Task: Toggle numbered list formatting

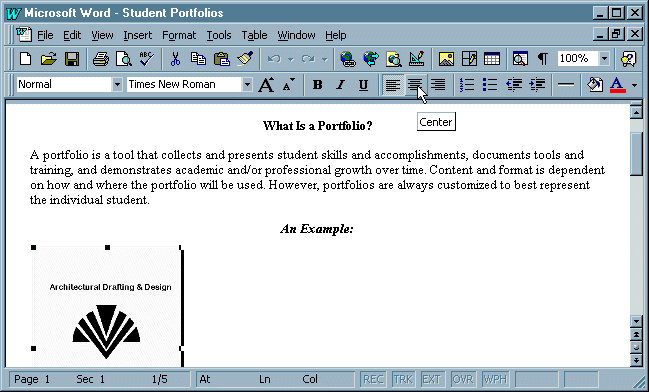Action: tap(467, 85)
